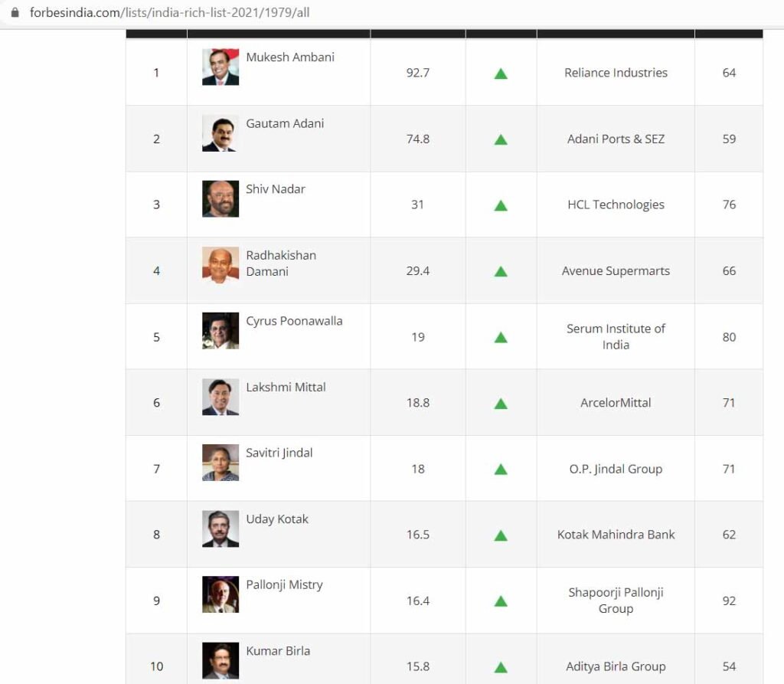This screenshot has width=784, height=684.
Task: Click the padlock icon in address bar
Action: click(x=15, y=12)
